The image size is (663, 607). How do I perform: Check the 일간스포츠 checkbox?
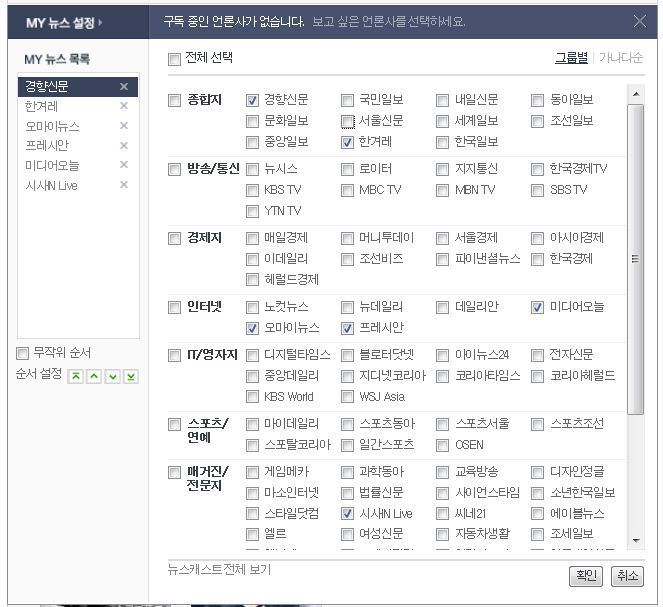coord(347,445)
